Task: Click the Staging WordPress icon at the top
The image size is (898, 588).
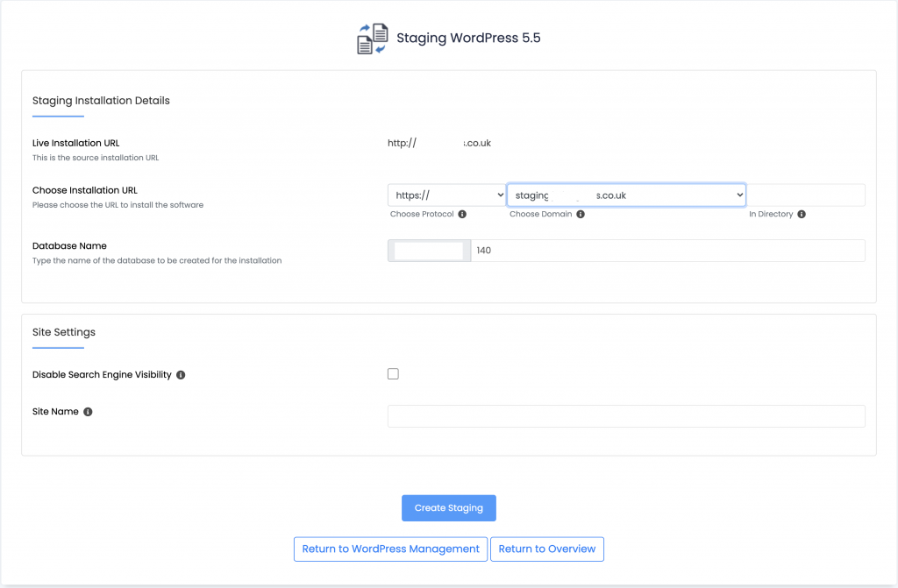Action: (372, 38)
